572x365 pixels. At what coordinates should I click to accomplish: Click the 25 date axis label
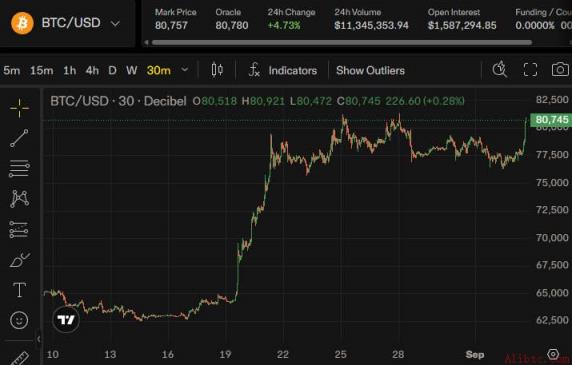[340, 354]
